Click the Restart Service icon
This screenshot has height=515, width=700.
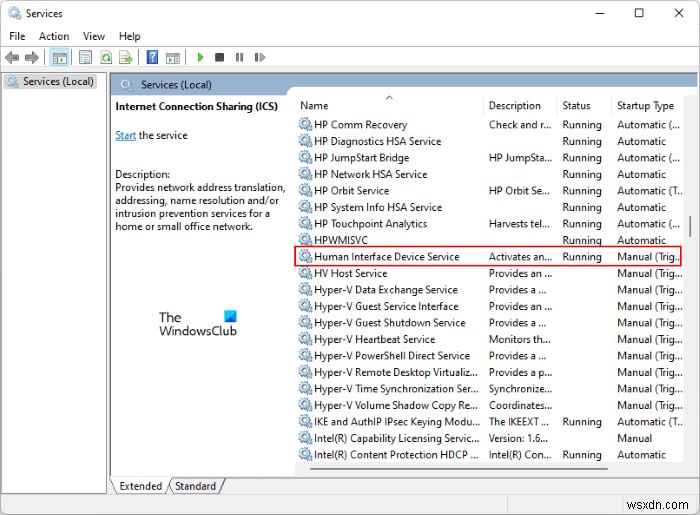(x=260, y=57)
